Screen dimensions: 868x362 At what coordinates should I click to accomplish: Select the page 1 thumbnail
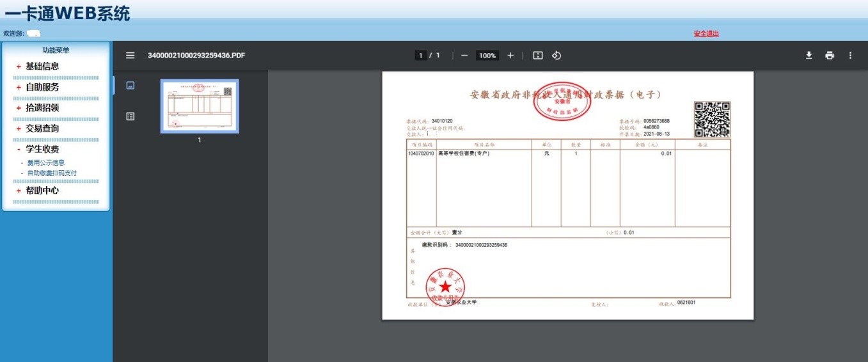click(200, 106)
